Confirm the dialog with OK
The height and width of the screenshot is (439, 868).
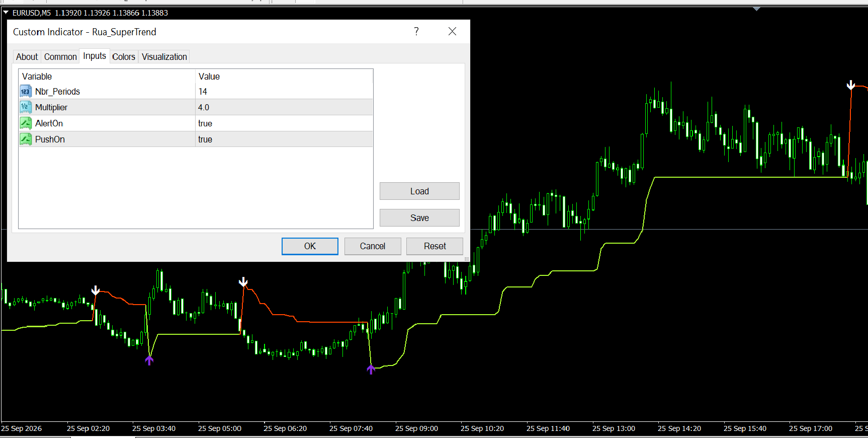click(310, 246)
